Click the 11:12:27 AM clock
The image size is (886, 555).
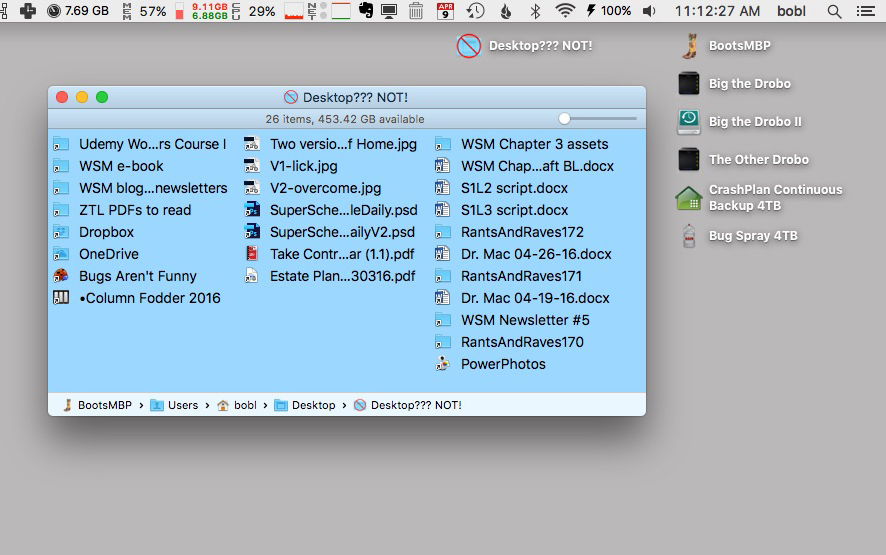(717, 11)
